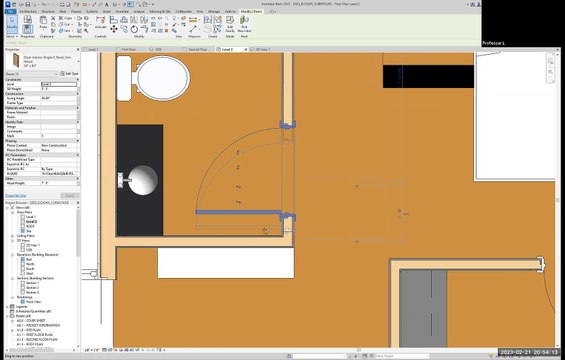Toggle Thin Lines in the quick access toolbar
The height and width of the screenshot is (360, 565).
130,4
